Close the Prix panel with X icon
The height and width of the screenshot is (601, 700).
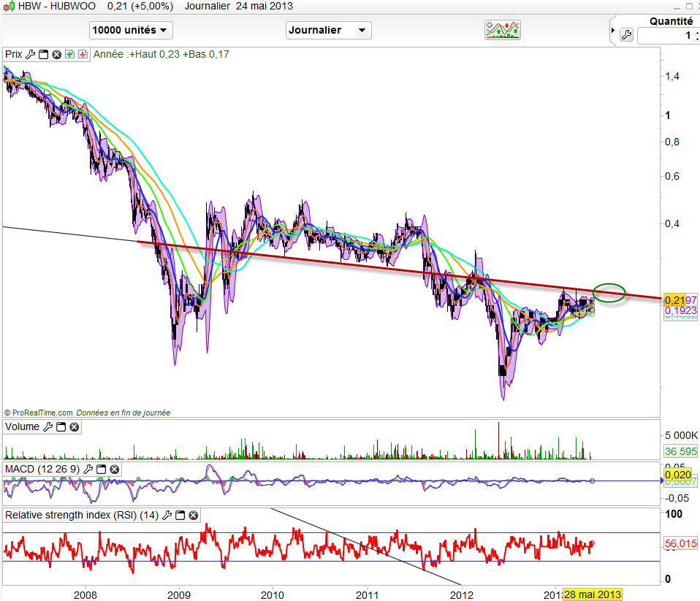tap(56, 54)
